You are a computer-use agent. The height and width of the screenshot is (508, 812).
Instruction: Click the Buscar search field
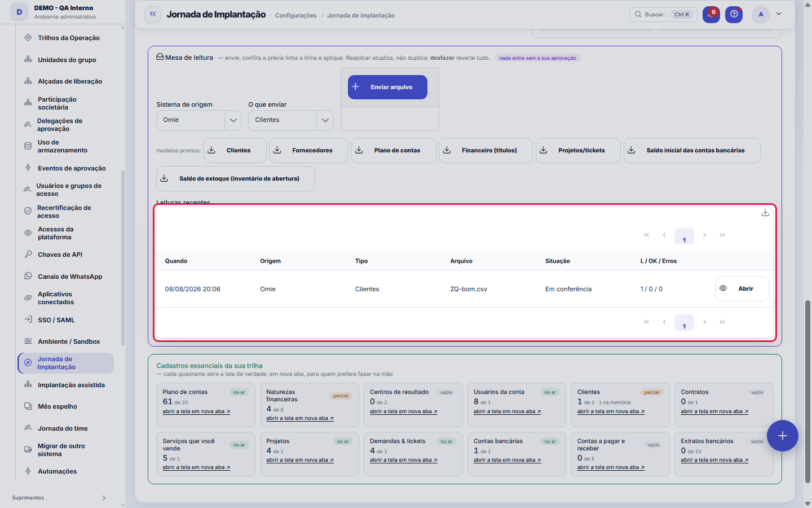663,15
